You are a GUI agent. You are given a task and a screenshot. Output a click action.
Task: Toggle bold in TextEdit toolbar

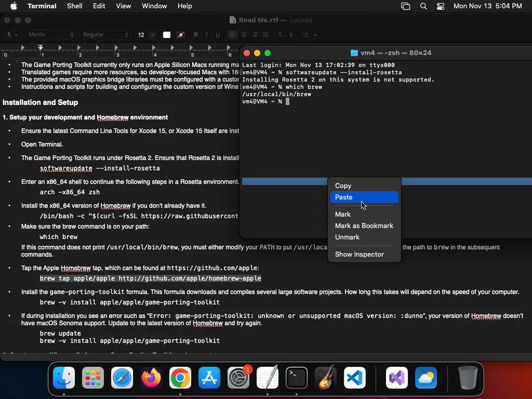pyautogui.click(x=195, y=35)
